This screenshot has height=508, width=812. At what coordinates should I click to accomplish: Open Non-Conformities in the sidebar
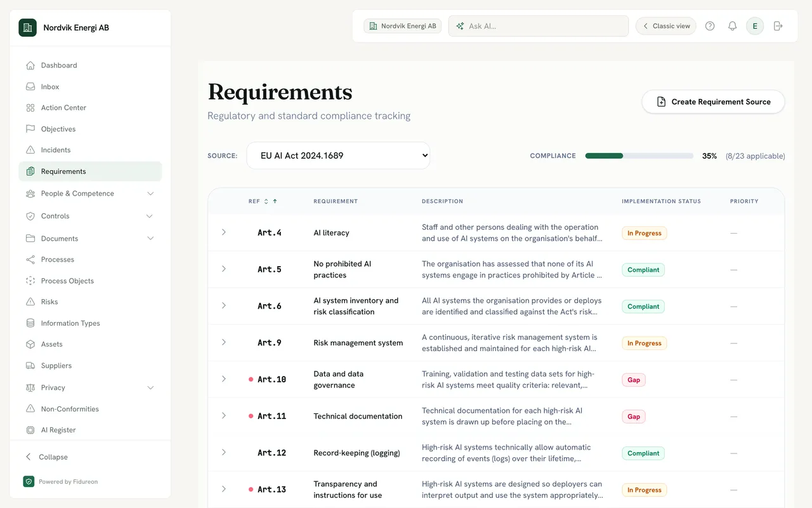coord(90,409)
